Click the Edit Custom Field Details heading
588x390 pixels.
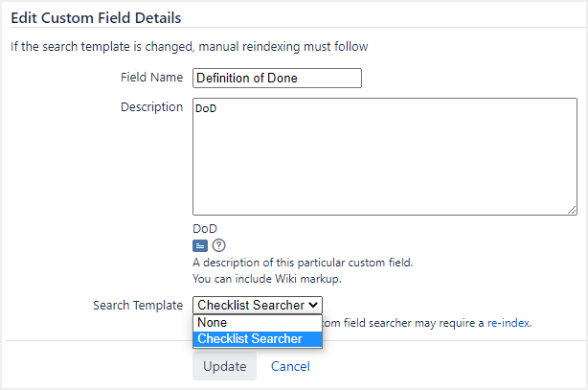coord(96,18)
